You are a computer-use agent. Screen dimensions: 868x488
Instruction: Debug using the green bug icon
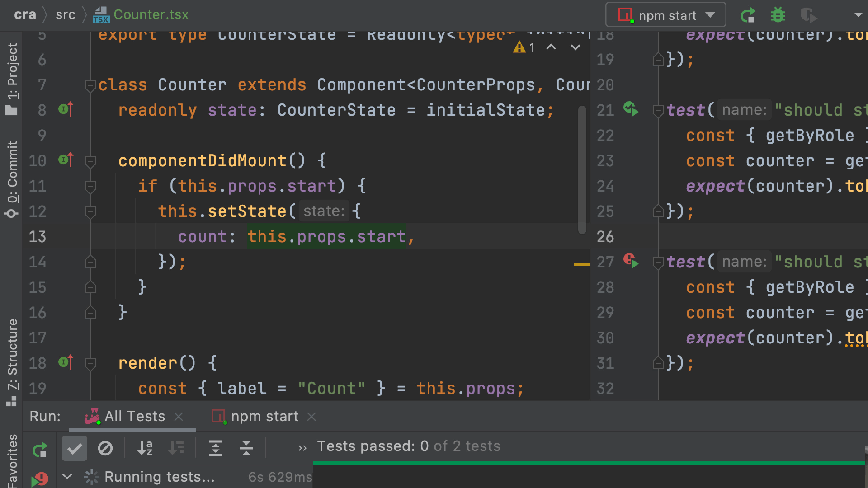pos(778,15)
